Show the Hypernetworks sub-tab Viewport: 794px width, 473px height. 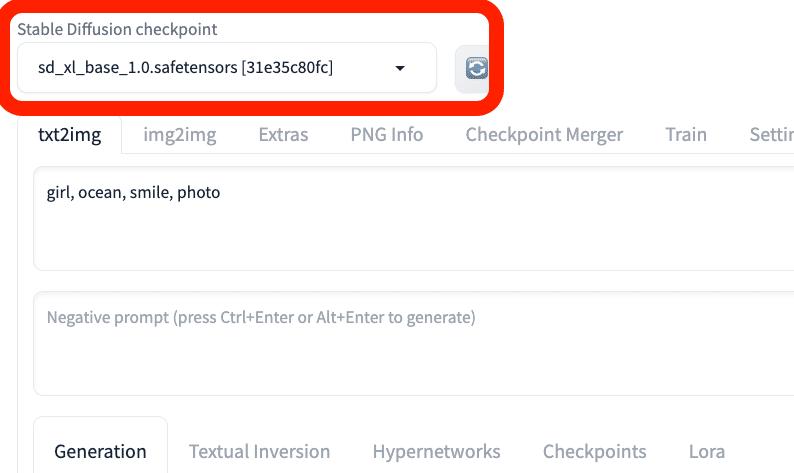436,452
